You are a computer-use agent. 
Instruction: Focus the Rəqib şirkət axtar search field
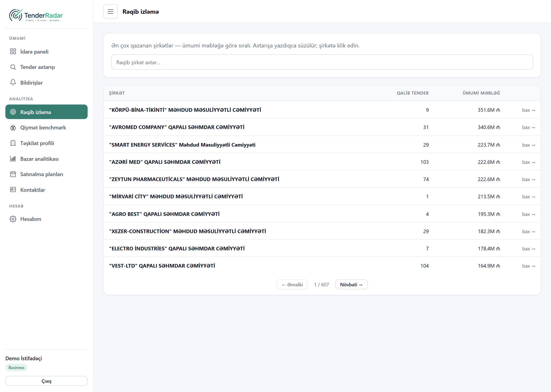[x=322, y=62]
